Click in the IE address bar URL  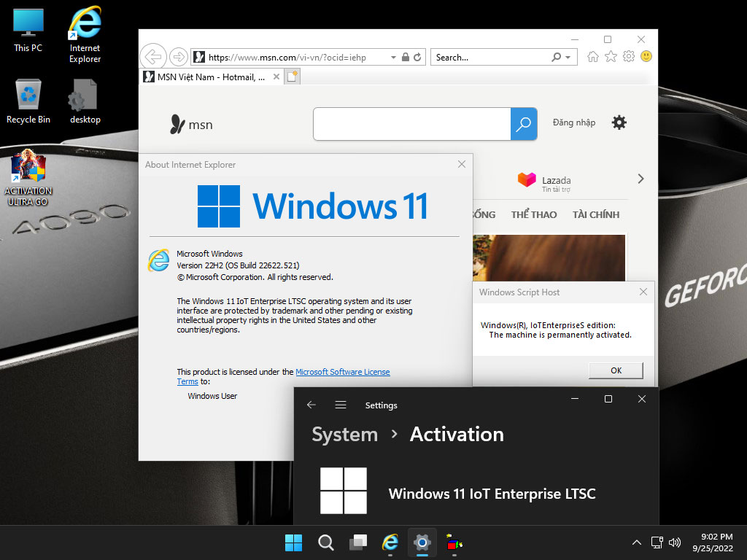(287, 57)
